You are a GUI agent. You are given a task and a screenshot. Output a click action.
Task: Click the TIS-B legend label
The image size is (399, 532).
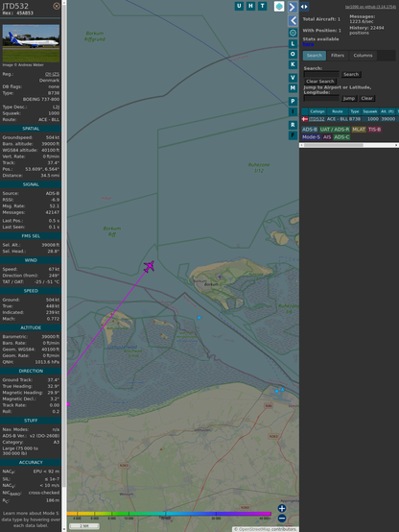pos(374,130)
